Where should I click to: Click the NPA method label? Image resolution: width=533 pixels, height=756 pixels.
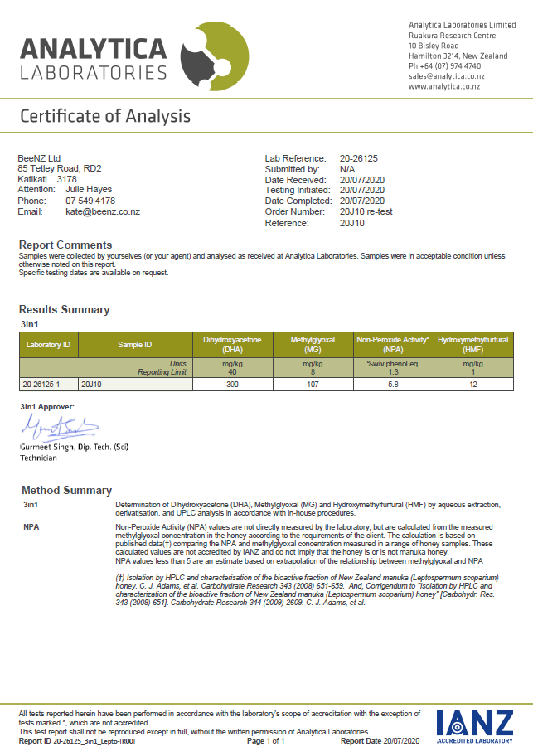31,527
